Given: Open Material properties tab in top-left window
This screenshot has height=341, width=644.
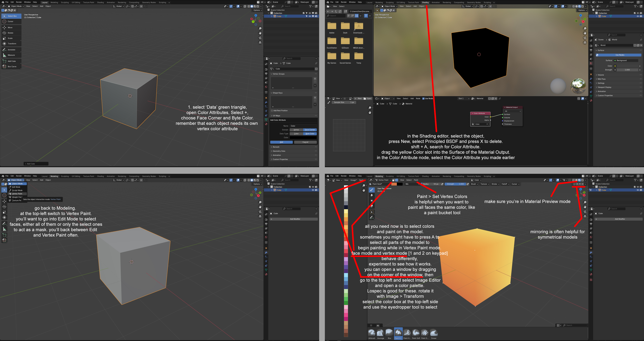Looking at the screenshot, I should coord(266,124).
